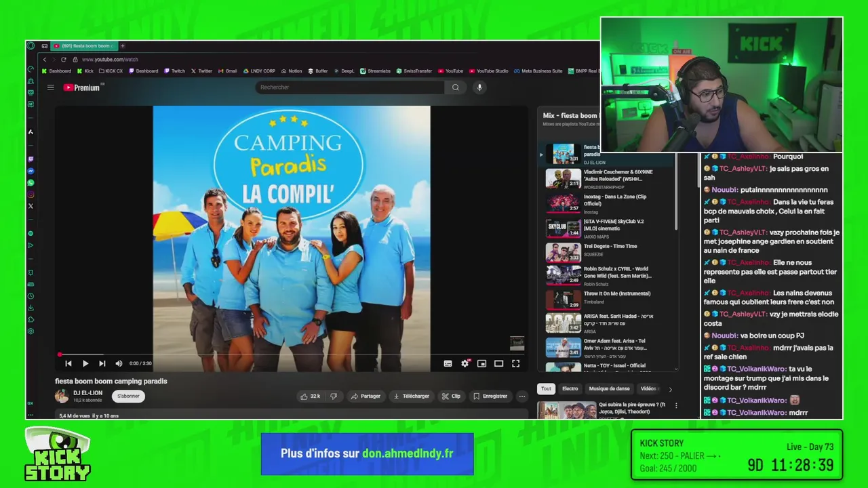Open X (Twitter) in the Opera sidebar
This screenshot has width=868, height=488.
[x=31, y=206]
